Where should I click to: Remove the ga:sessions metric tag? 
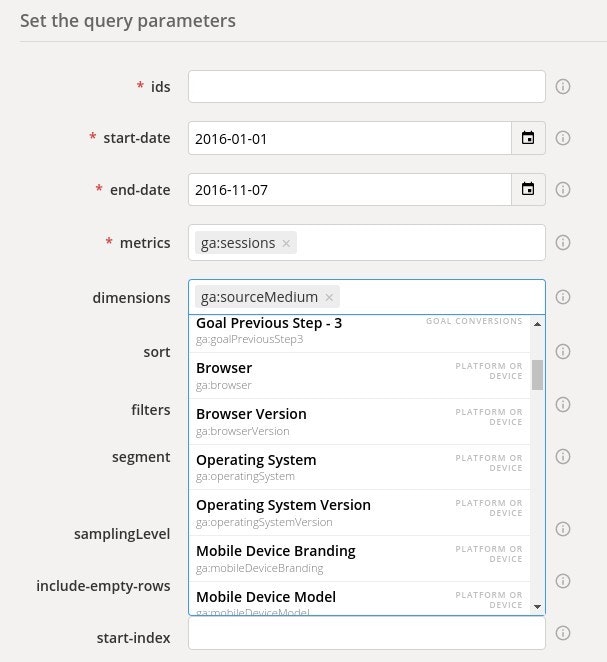[286, 243]
